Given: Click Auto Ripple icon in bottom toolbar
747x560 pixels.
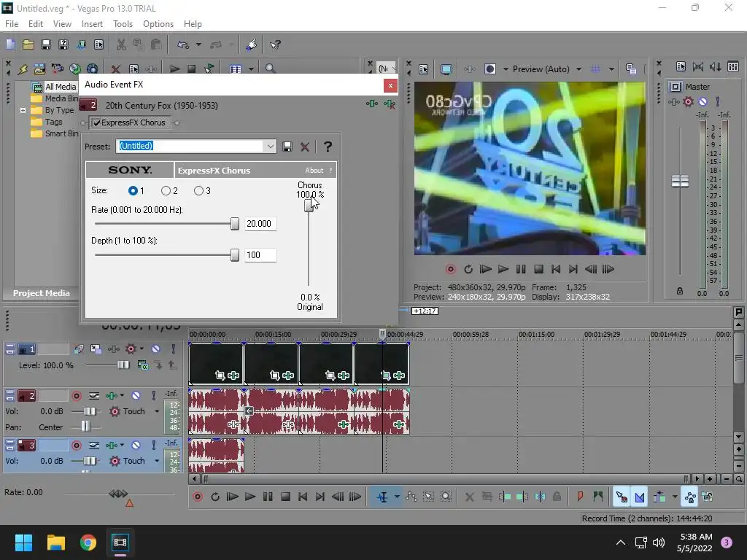Looking at the screenshot, I should point(659,497).
